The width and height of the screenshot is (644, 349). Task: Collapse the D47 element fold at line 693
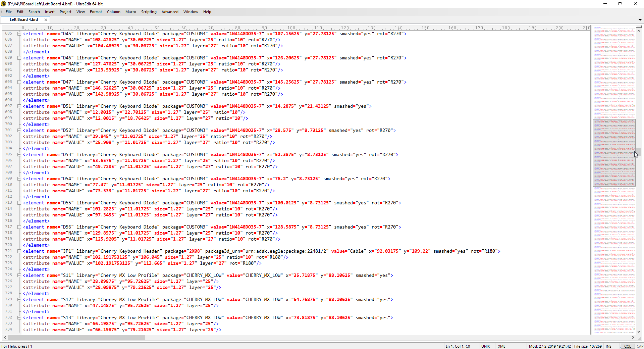[x=19, y=82]
